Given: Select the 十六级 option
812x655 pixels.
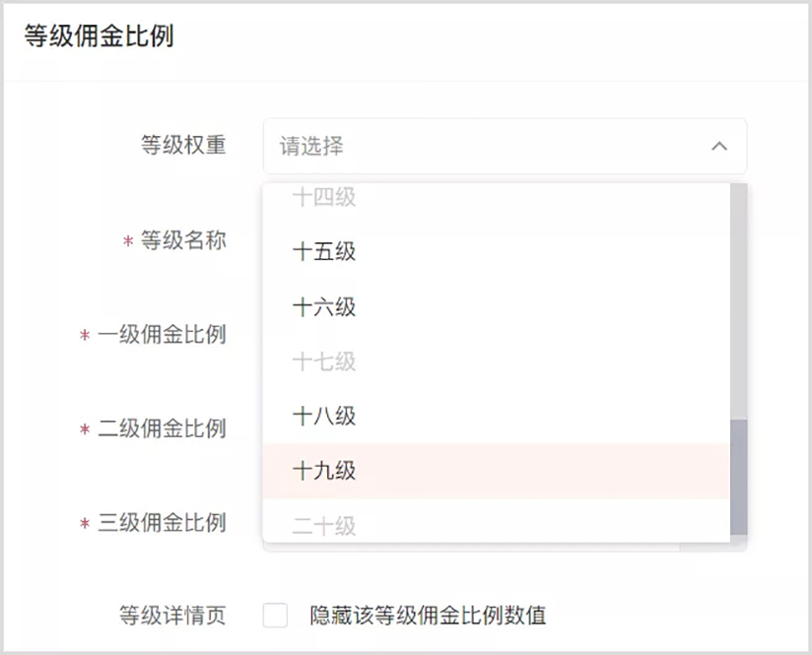Looking at the screenshot, I should 496,307.
